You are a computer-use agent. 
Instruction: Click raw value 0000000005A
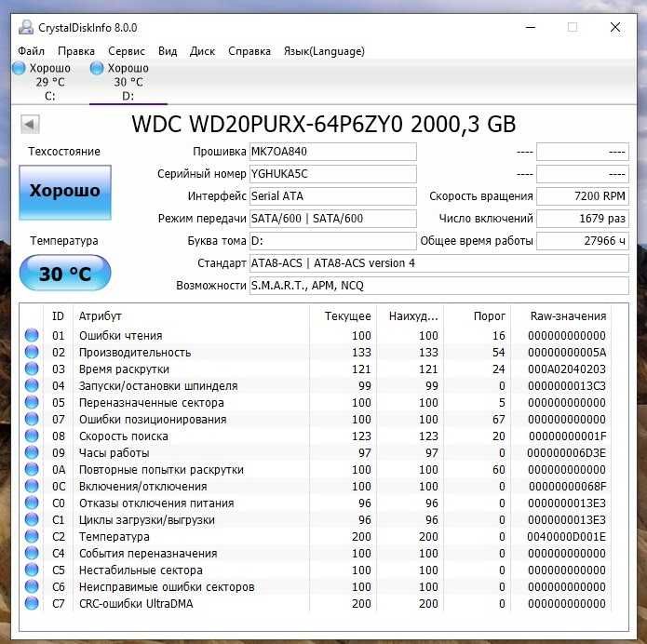[567, 353]
